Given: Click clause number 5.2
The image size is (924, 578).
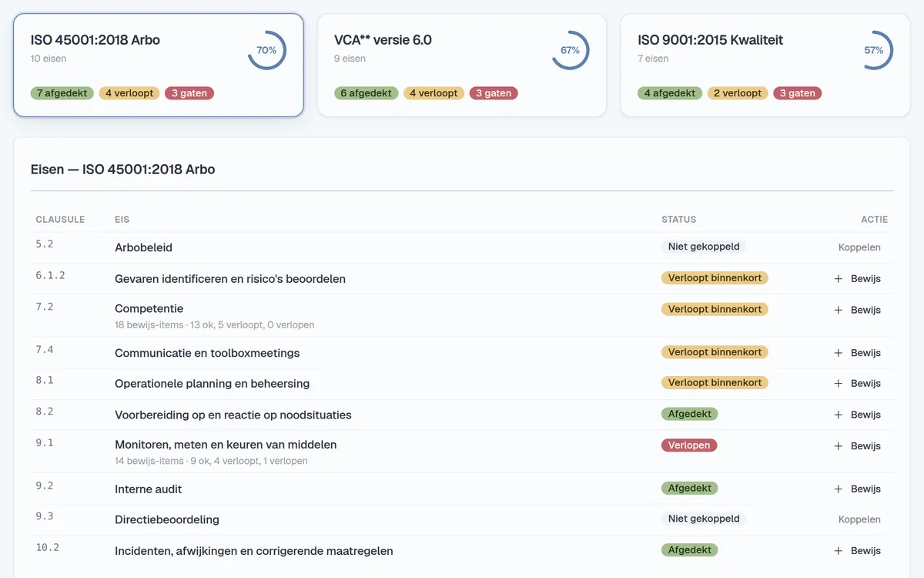Looking at the screenshot, I should click(45, 244).
